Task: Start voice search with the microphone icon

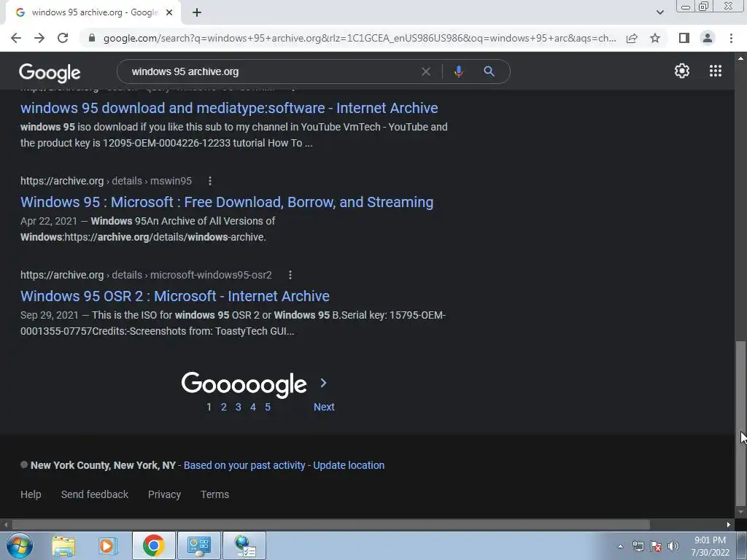Action: click(458, 71)
